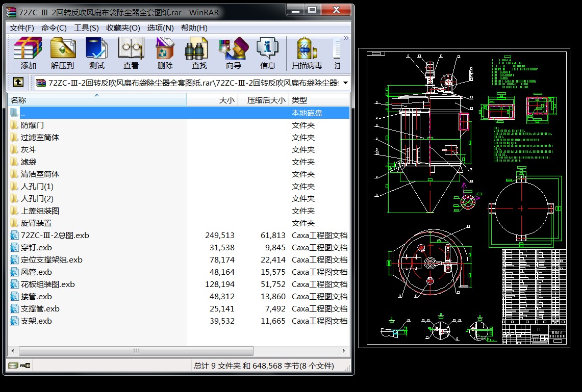Click the CAD drawing preview image
This screenshot has width=582, height=392.
click(x=464, y=198)
